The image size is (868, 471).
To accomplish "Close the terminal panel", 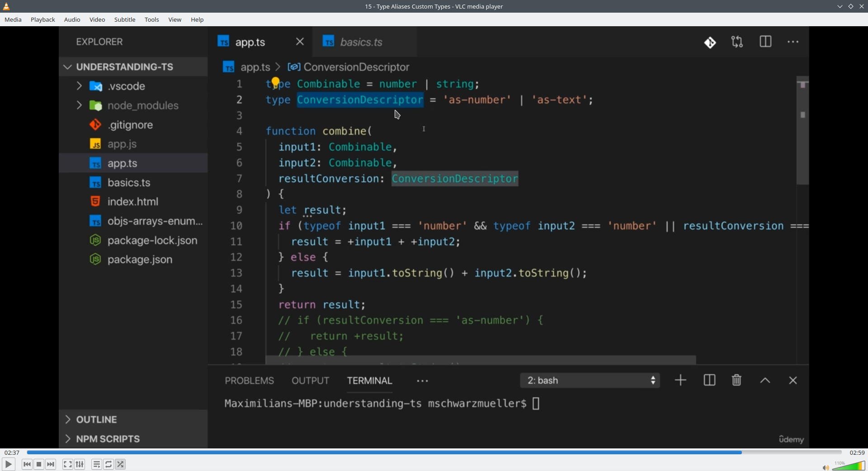I will (793, 381).
